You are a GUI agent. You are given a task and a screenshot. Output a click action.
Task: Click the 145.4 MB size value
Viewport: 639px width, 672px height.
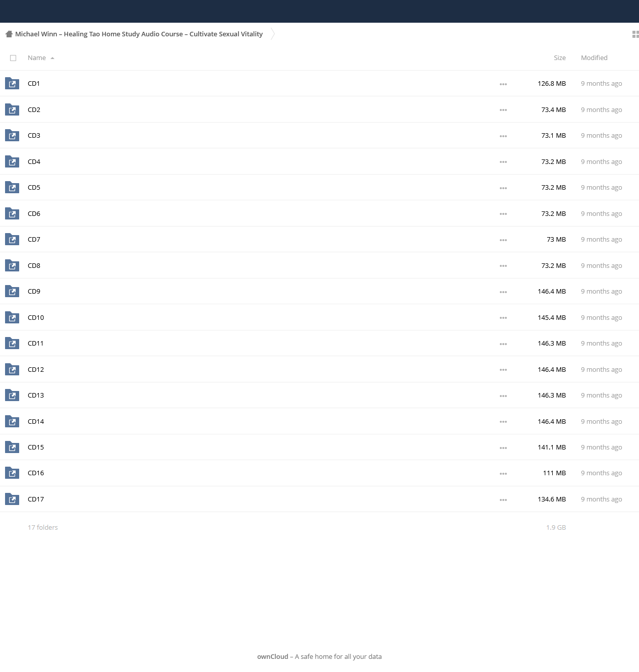click(x=552, y=317)
